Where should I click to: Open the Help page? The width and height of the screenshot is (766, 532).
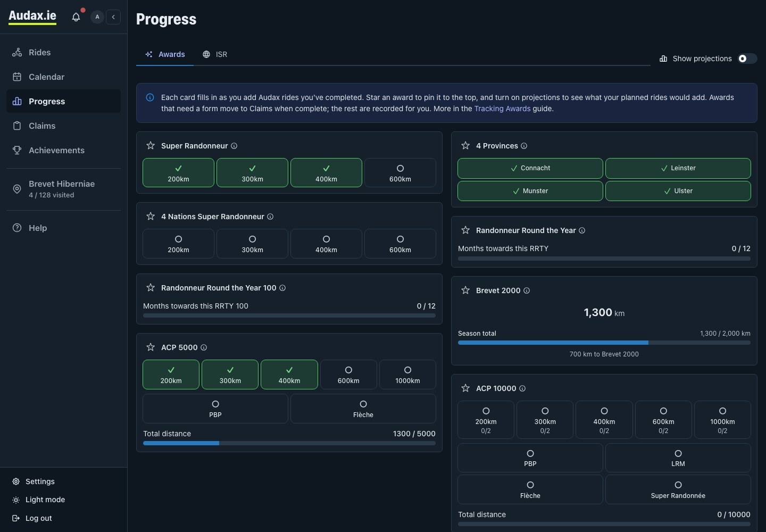[x=64, y=228]
